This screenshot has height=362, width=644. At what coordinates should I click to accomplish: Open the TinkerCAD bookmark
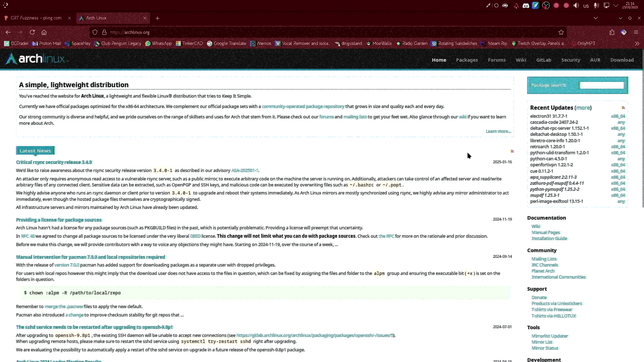coord(189,44)
